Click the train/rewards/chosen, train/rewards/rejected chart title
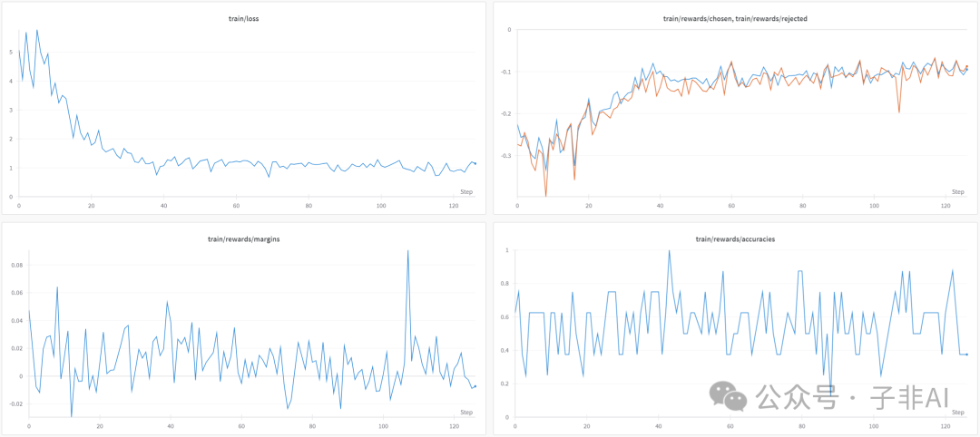Screen dimensions: 980x437 click(735, 17)
